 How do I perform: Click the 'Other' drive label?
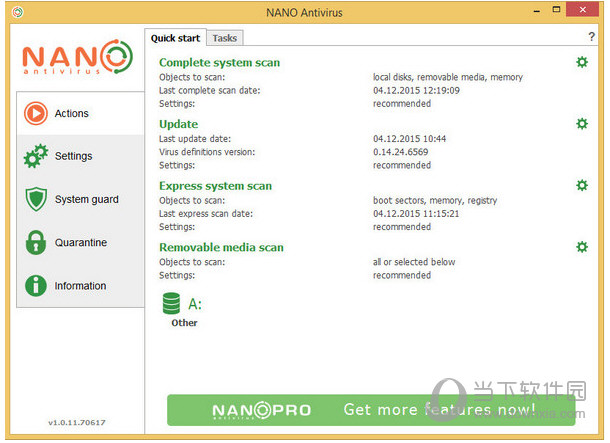coord(184,323)
